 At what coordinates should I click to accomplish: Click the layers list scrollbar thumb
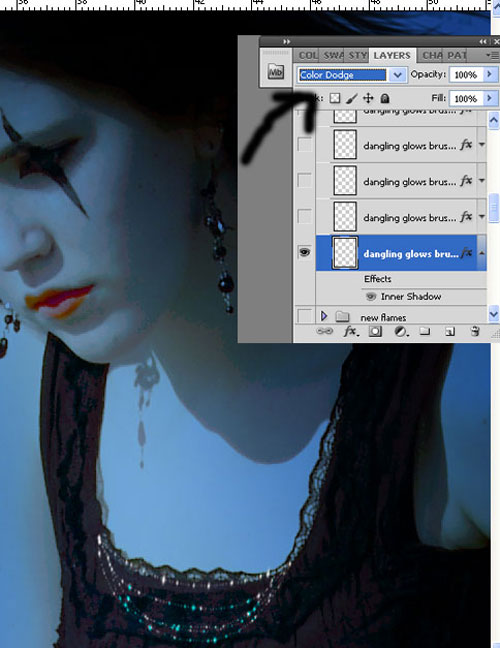(x=493, y=208)
